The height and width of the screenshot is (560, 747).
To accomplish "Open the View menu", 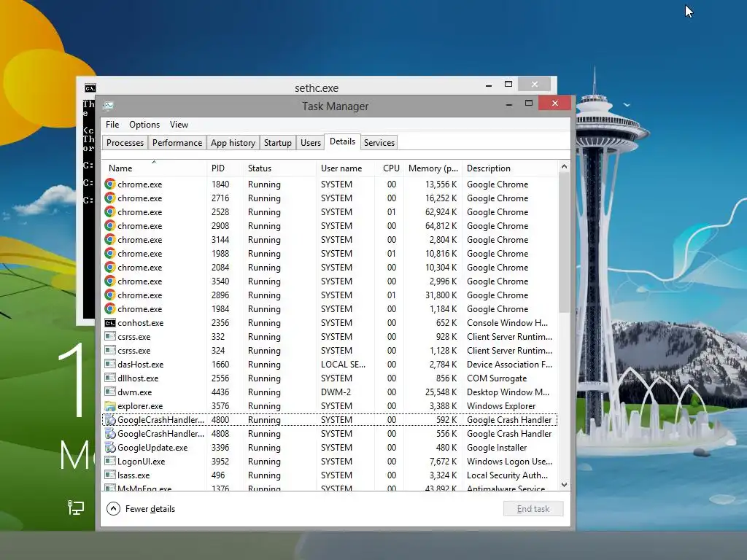I will pyautogui.click(x=179, y=124).
